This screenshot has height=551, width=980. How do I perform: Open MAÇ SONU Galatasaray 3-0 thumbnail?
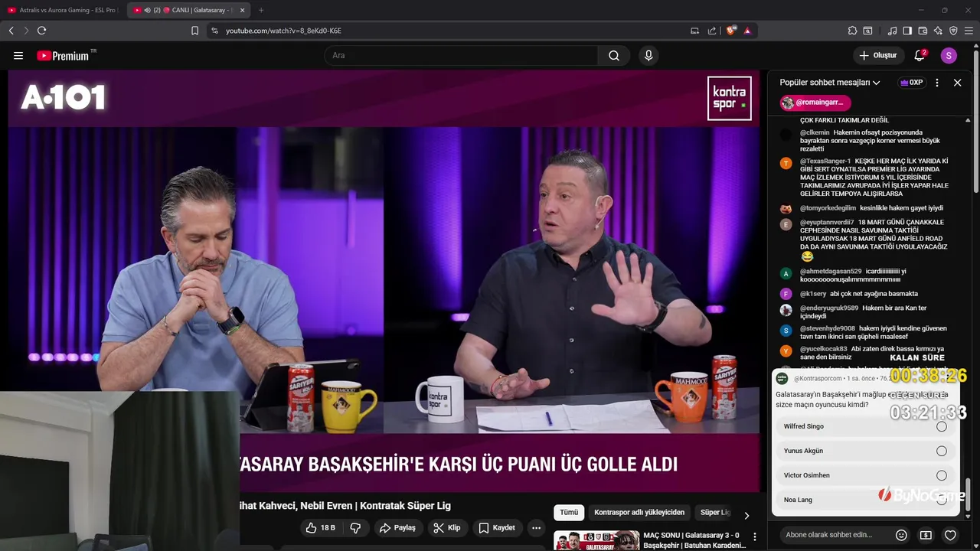(596, 540)
